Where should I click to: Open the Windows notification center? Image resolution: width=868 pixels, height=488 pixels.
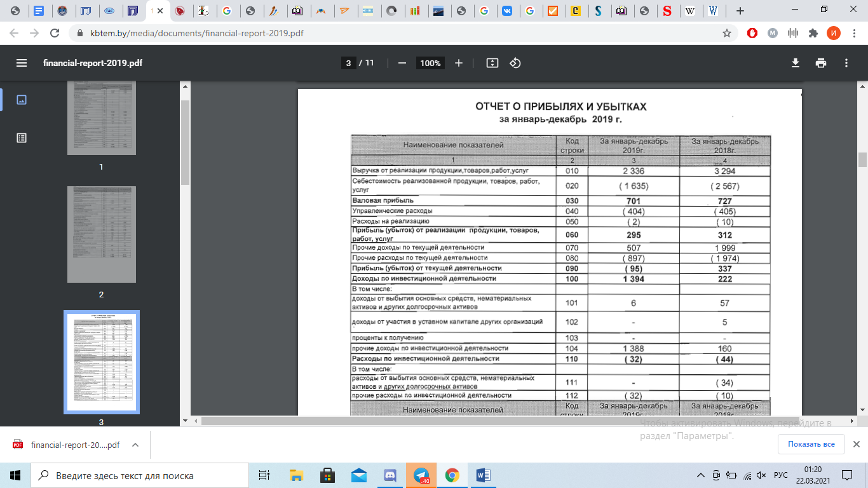pos(847,475)
